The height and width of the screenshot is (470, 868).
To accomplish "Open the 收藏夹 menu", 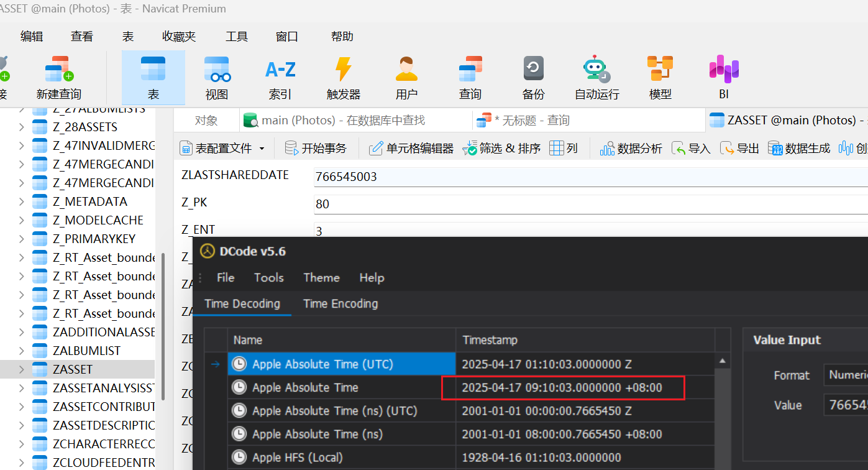I will click(179, 37).
